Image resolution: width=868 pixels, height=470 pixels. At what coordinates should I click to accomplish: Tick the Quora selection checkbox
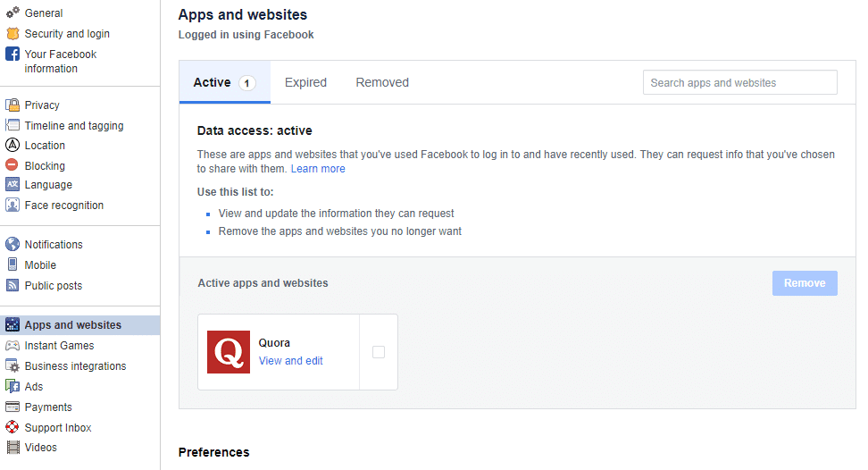[379, 352]
